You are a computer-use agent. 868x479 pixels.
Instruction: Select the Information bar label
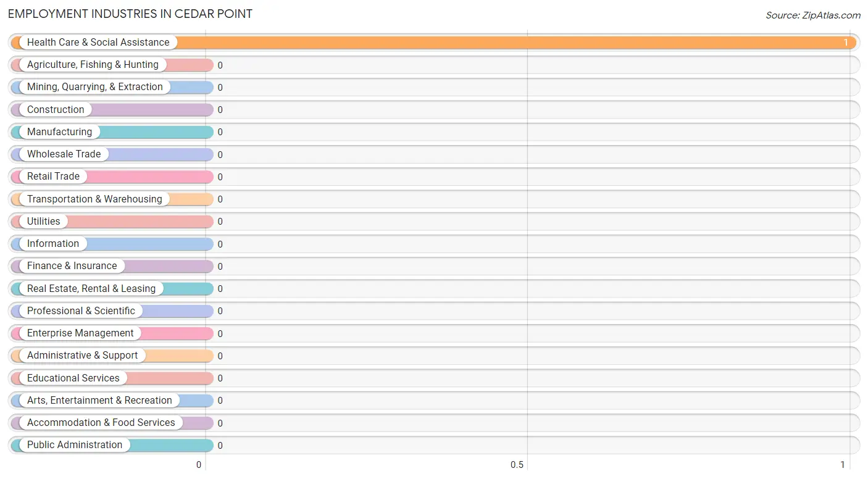point(53,244)
